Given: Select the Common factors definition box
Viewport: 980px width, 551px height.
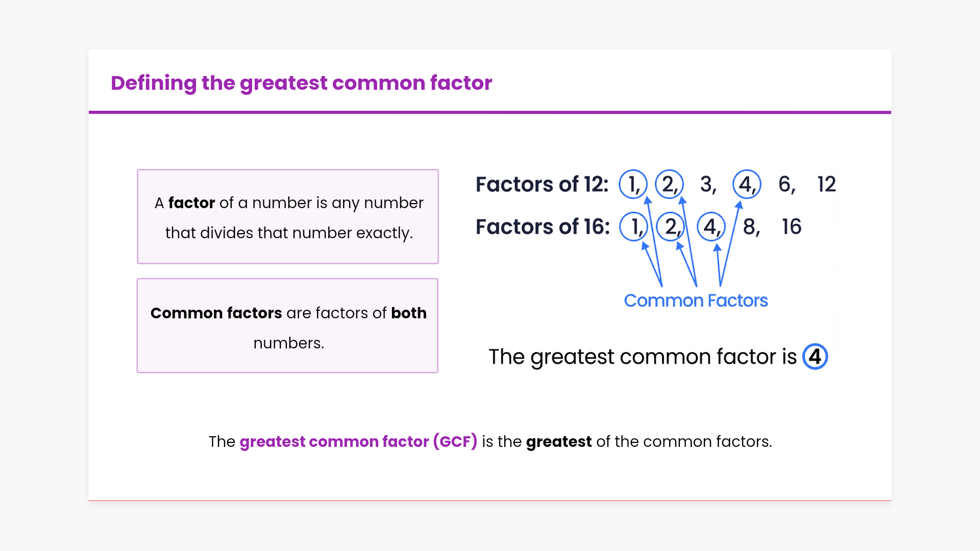Looking at the screenshot, I should click(x=288, y=325).
